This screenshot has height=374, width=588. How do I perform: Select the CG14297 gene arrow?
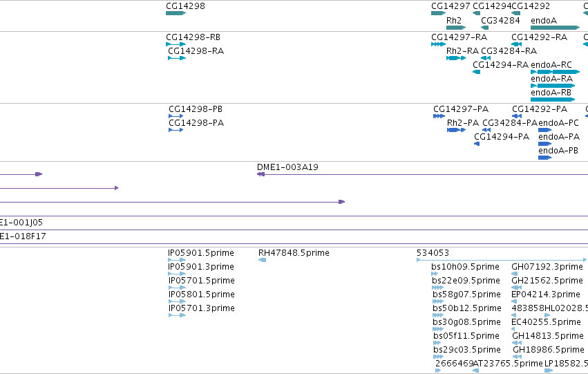tap(438, 13)
